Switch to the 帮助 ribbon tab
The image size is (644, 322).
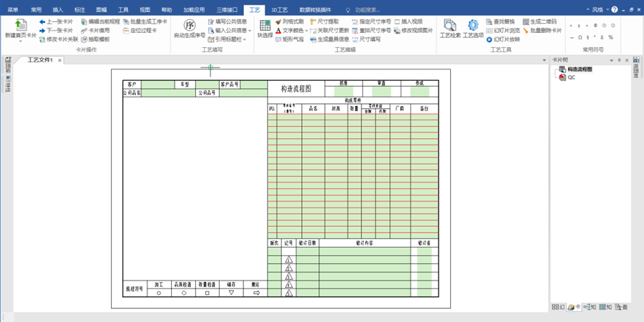point(167,9)
